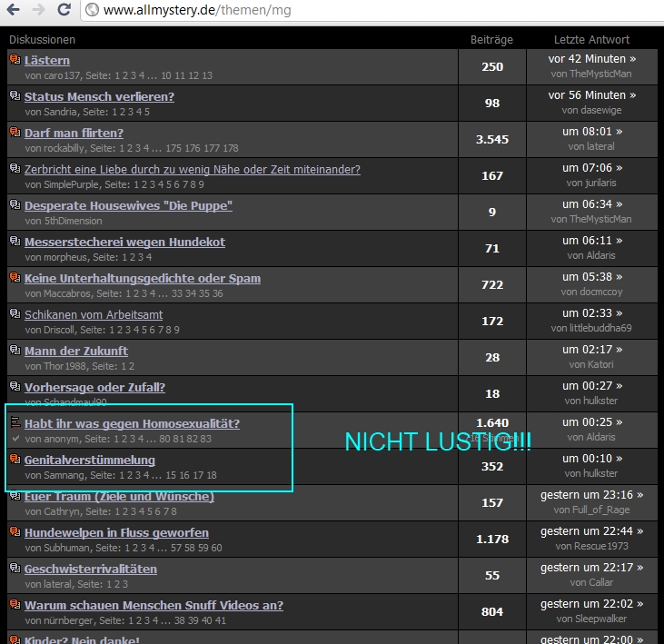Go to page 36 of Keine Unterhaltungsgedichte
The width and height of the screenshot is (664, 644).
pyautogui.click(x=218, y=294)
